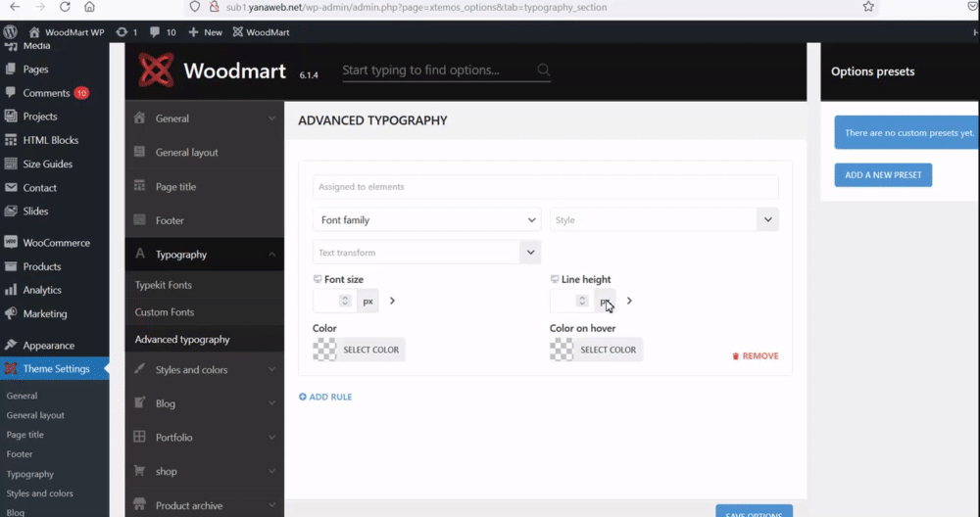The width and height of the screenshot is (980, 517).
Task: Click the SAVE OPTIONS button
Action: (755, 511)
